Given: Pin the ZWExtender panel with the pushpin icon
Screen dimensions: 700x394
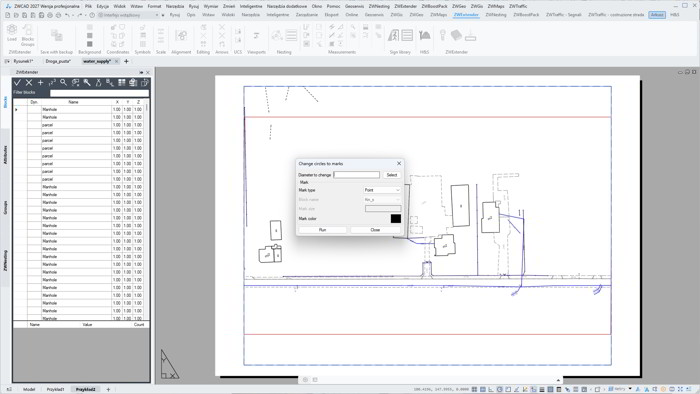Looking at the screenshot, I should [x=142, y=72].
